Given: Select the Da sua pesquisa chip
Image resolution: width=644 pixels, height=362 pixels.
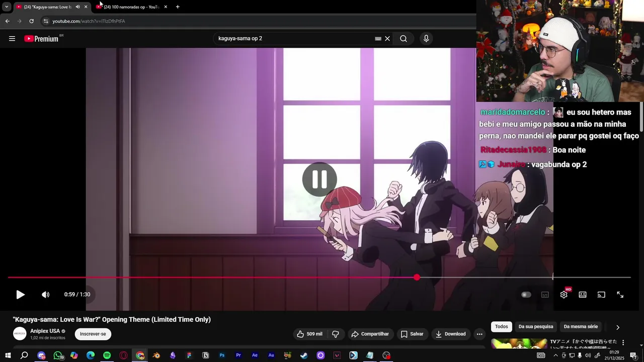Looking at the screenshot, I should coord(536,327).
